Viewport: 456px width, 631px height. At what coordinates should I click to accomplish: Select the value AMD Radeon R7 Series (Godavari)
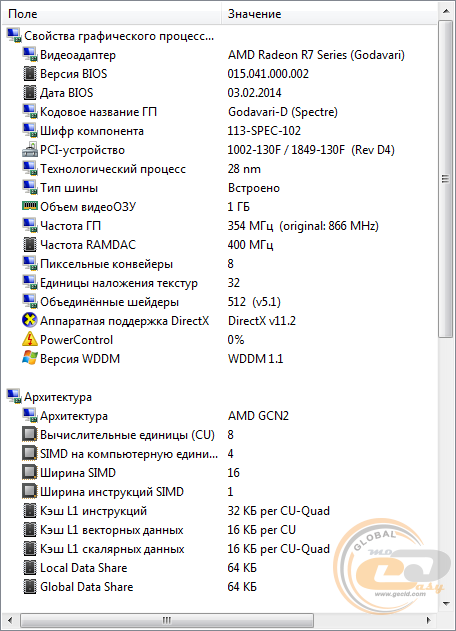(x=316, y=55)
